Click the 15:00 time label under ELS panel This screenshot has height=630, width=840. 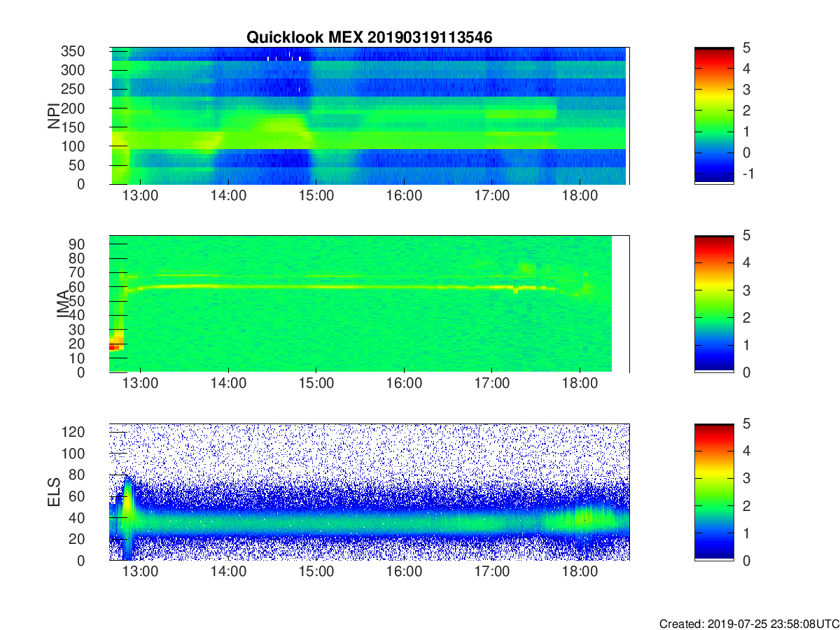[x=316, y=573]
